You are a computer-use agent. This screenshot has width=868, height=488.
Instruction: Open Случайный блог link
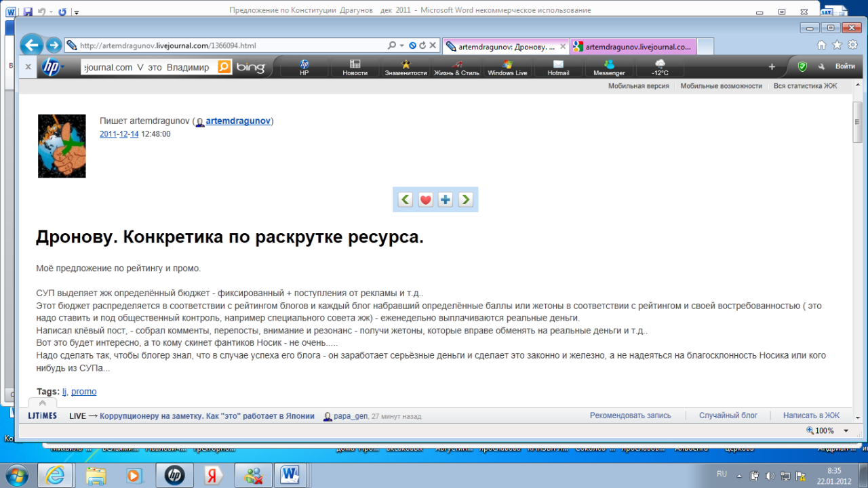(x=728, y=415)
